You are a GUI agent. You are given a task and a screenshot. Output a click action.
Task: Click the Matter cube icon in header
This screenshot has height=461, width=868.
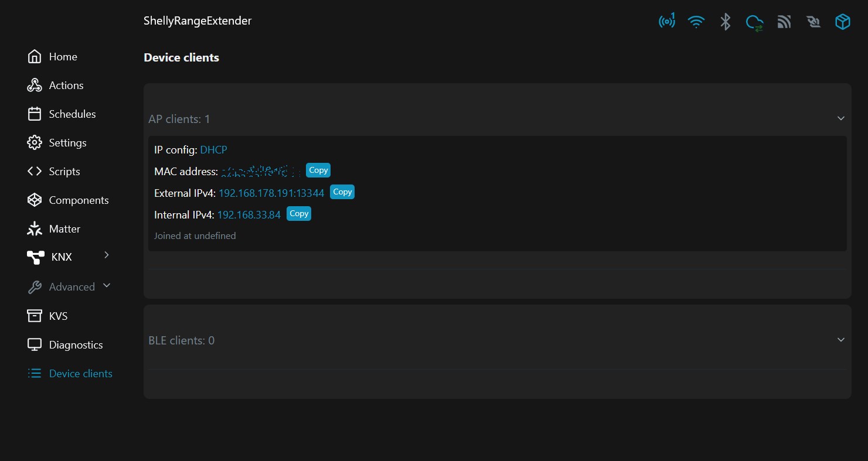tap(843, 22)
